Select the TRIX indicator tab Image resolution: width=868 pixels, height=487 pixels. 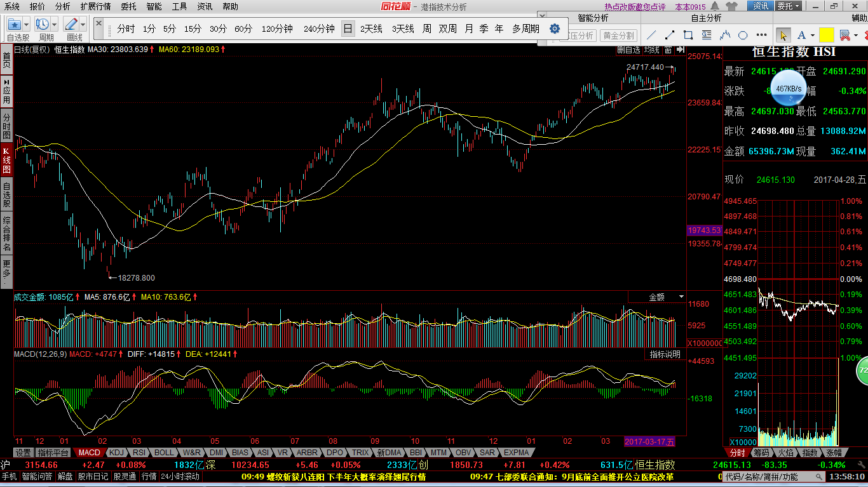click(360, 453)
